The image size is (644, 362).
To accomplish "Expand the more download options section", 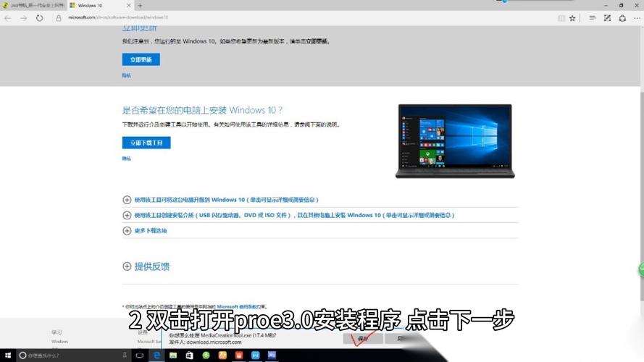I will pos(127,231).
